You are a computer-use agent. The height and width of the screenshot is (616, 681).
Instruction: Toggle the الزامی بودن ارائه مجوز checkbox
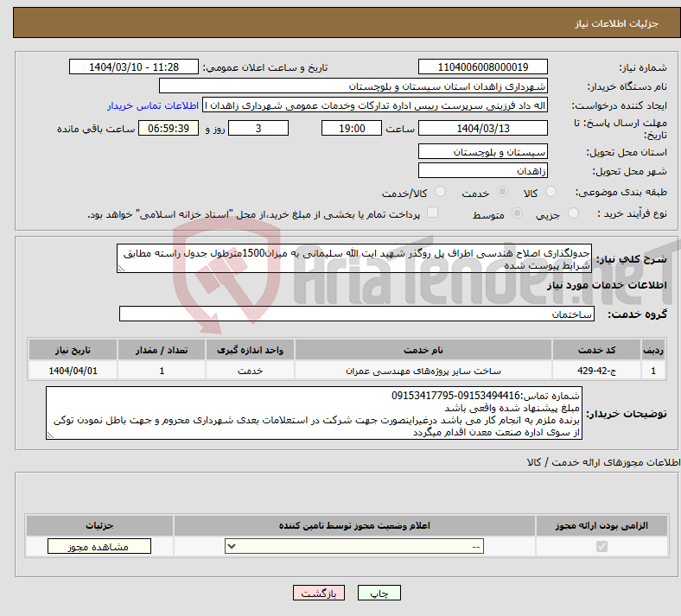(601, 546)
